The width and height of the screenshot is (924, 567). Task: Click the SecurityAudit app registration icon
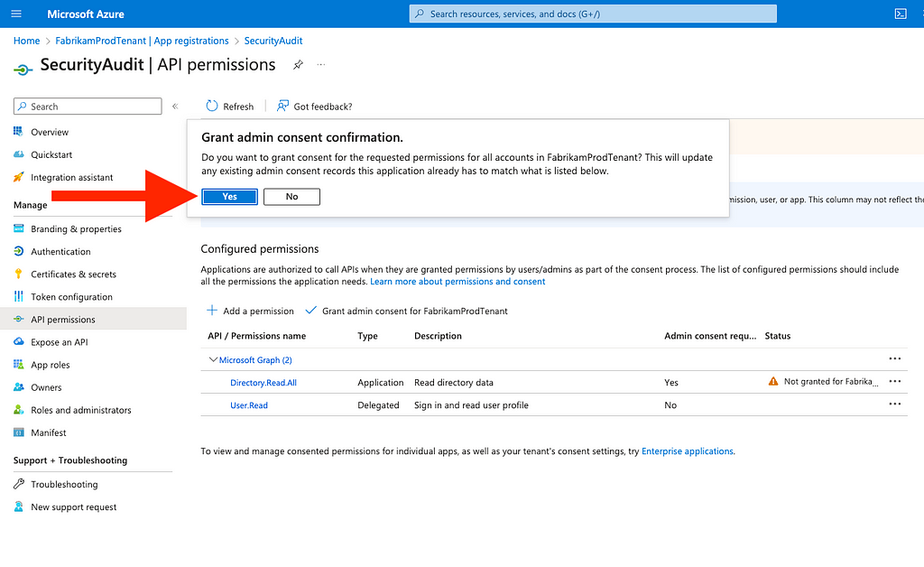(x=23, y=70)
